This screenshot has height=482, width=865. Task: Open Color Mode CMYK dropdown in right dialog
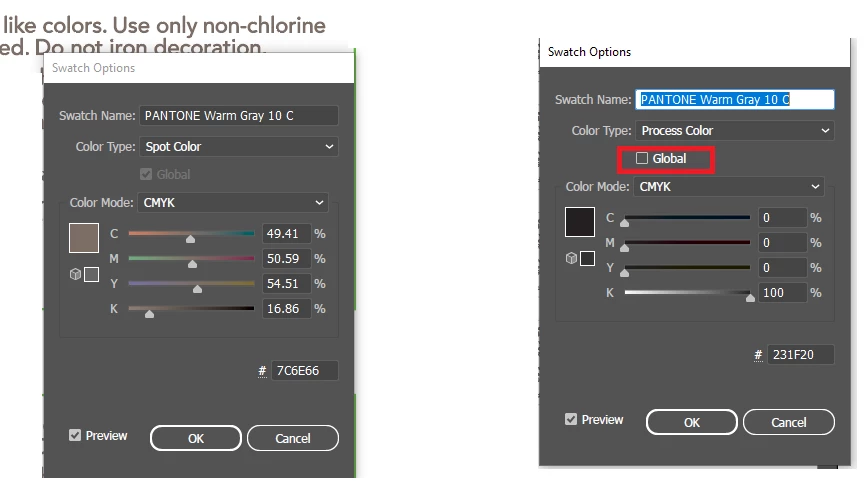729,186
